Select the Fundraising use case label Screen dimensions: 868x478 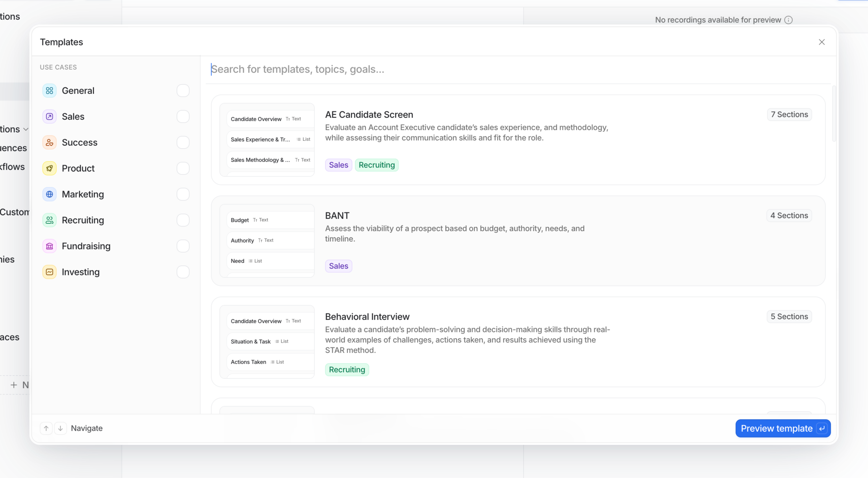coord(86,246)
